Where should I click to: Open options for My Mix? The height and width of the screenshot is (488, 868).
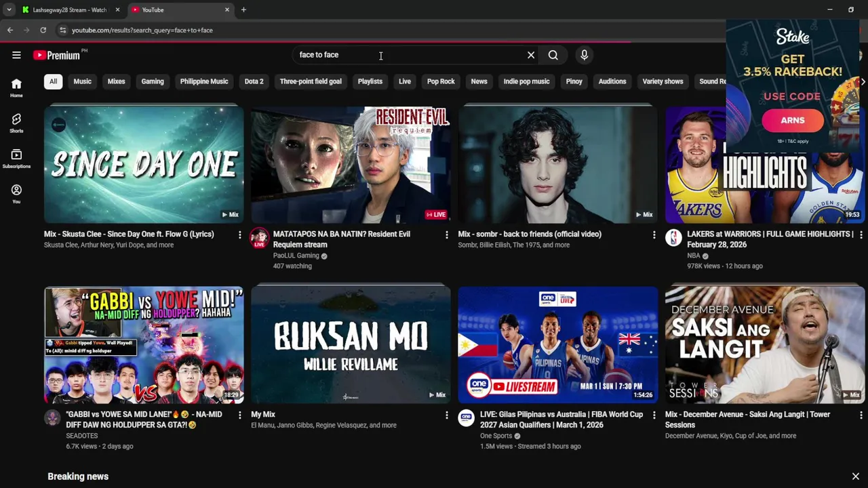tap(446, 415)
